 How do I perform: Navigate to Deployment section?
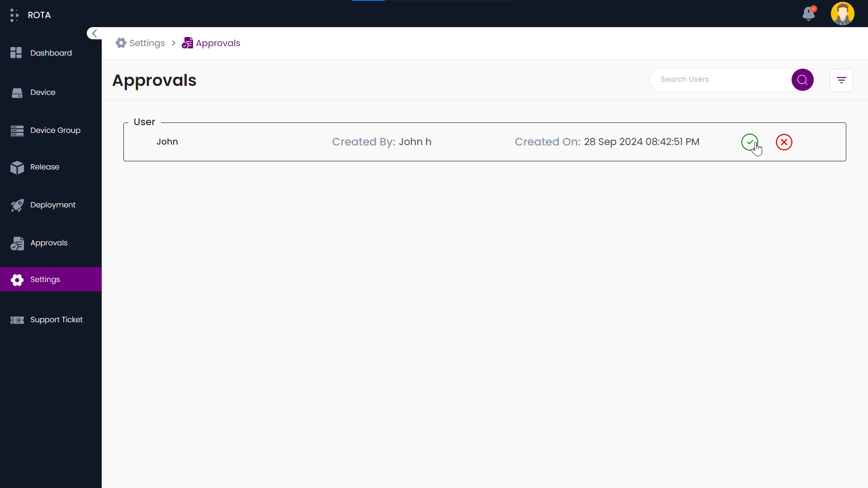point(53,204)
